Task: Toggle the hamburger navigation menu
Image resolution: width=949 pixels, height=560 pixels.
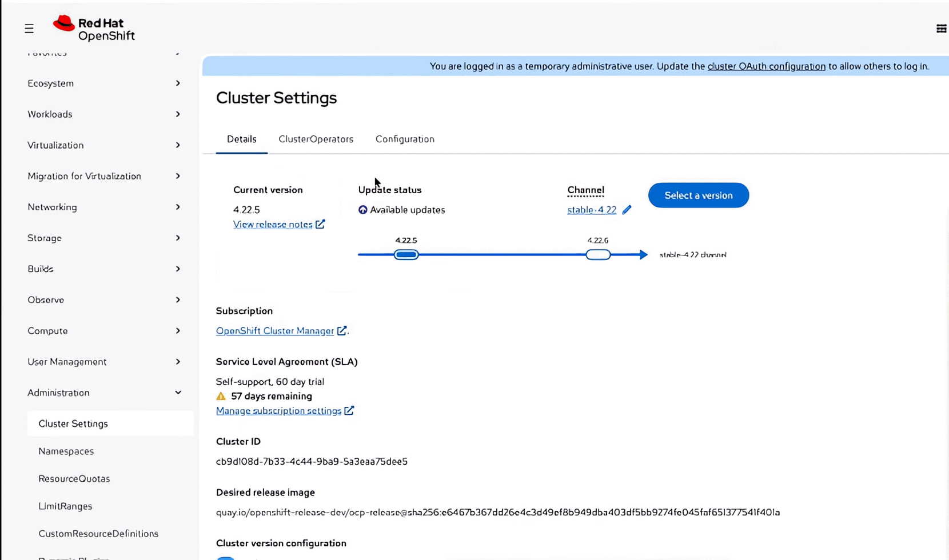Action: [29, 29]
